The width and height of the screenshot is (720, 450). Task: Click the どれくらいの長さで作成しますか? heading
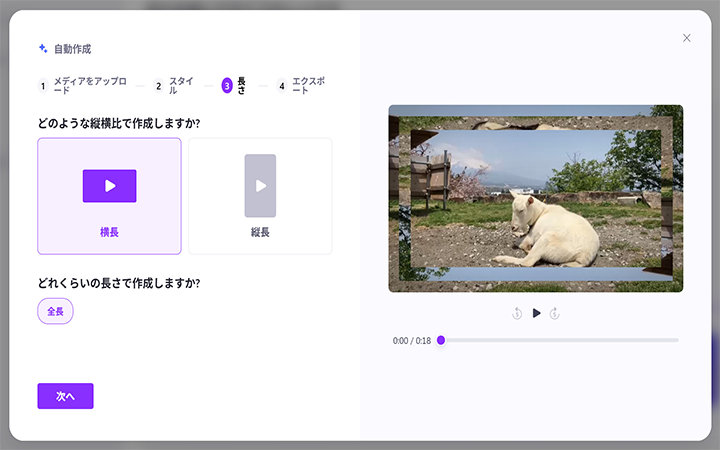coord(119,283)
